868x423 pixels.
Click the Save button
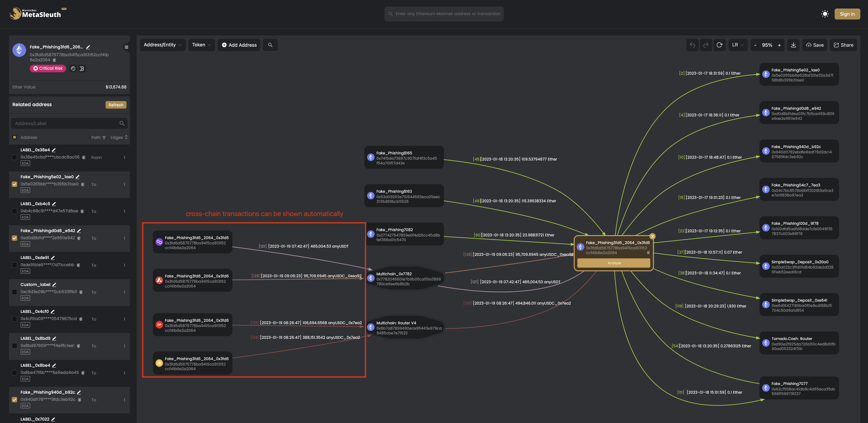click(815, 45)
